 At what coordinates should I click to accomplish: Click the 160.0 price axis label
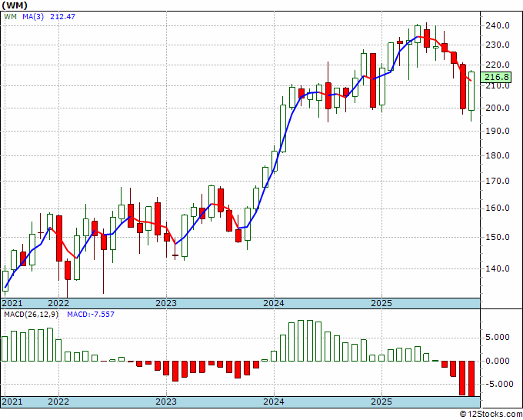[497, 208]
